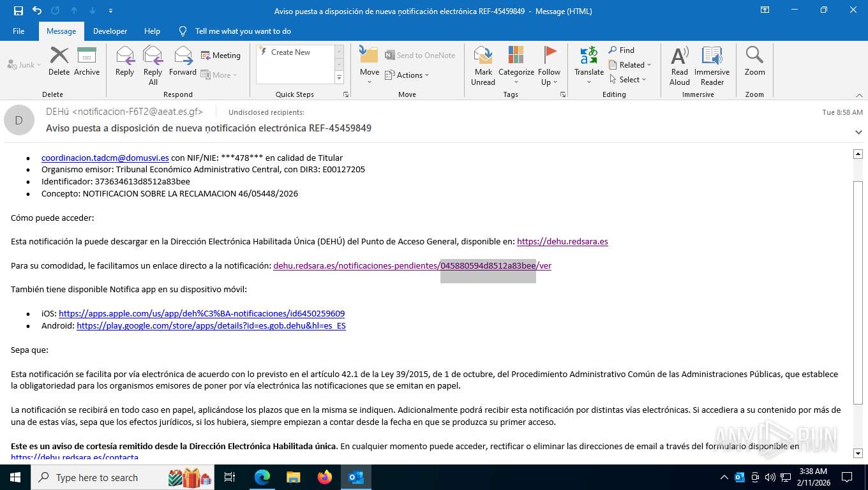Open the volume control in the system tray
The width and height of the screenshot is (868, 490).
tap(770, 477)
